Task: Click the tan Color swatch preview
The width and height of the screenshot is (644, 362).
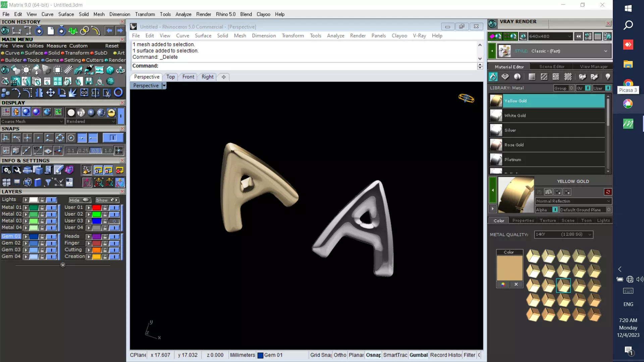Action: 509,268
